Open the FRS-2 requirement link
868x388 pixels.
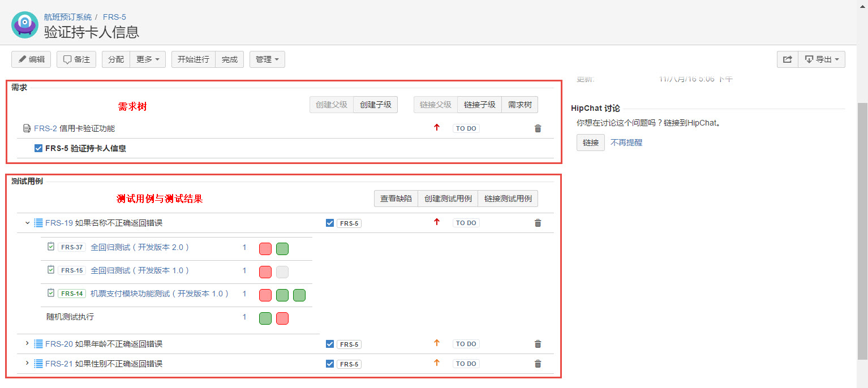[45, 128]
